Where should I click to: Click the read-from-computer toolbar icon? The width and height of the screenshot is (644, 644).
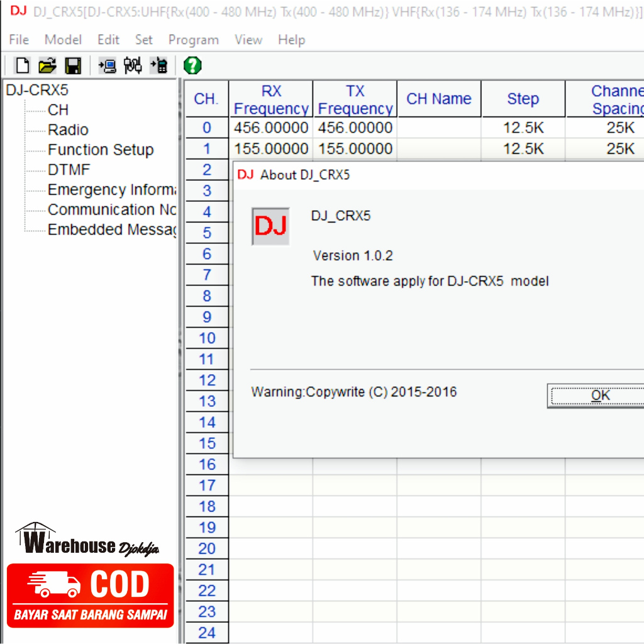tap(106, 65)
